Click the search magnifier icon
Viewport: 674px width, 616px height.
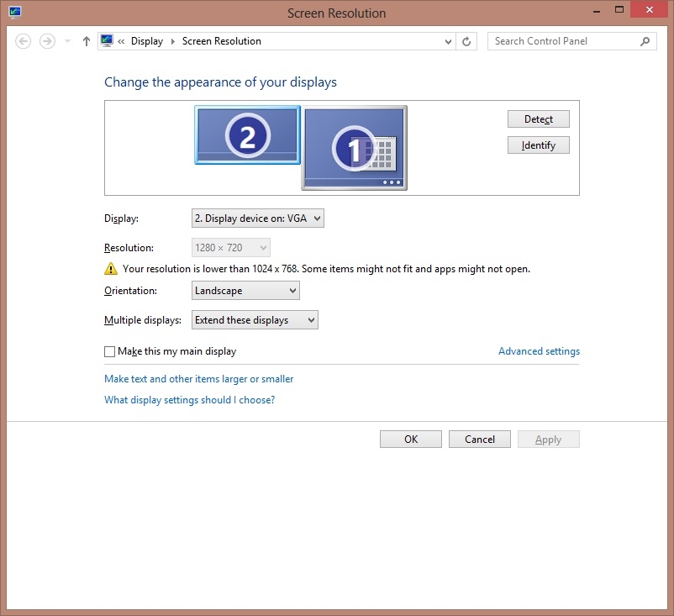click(645, 41)
